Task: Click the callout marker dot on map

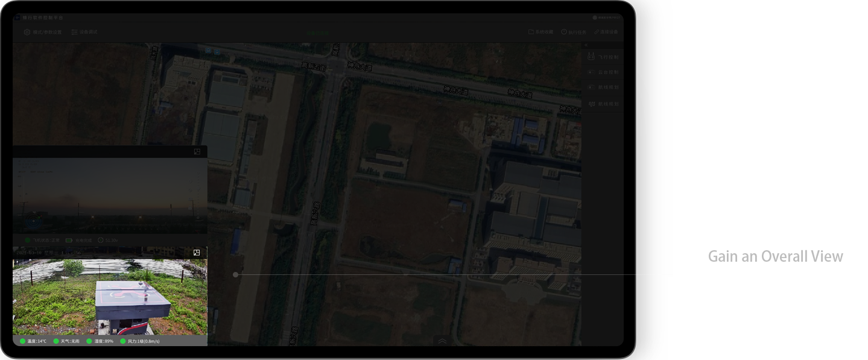Action: tap(235, 275)
